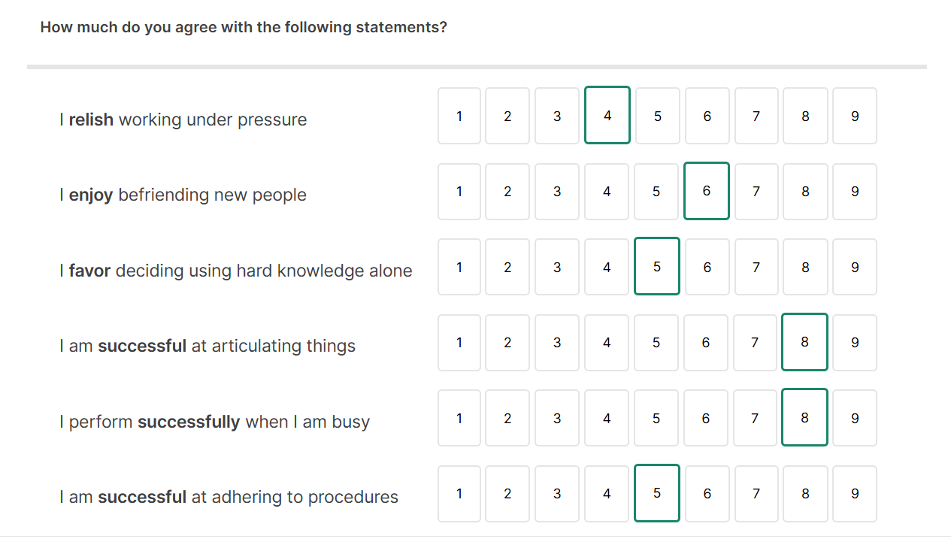951x560 pixels.
Task: Rate 'relish working under pressure' as 1
Action: tap(459, 116)
